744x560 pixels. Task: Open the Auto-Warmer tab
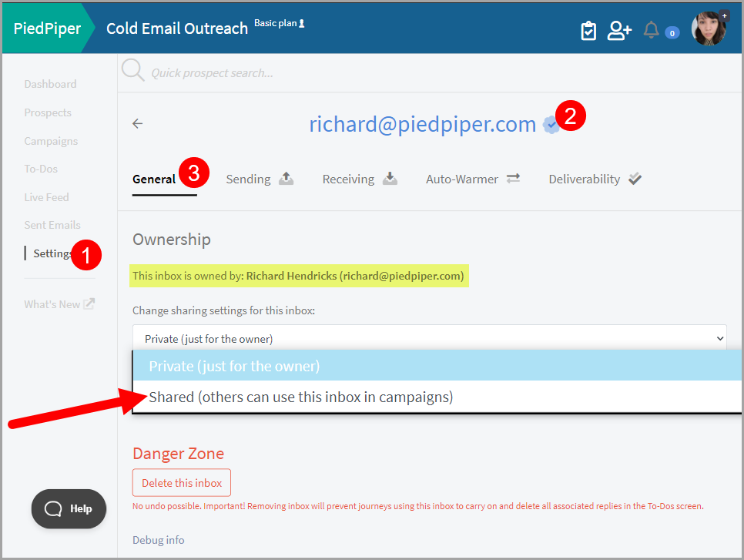473,179
